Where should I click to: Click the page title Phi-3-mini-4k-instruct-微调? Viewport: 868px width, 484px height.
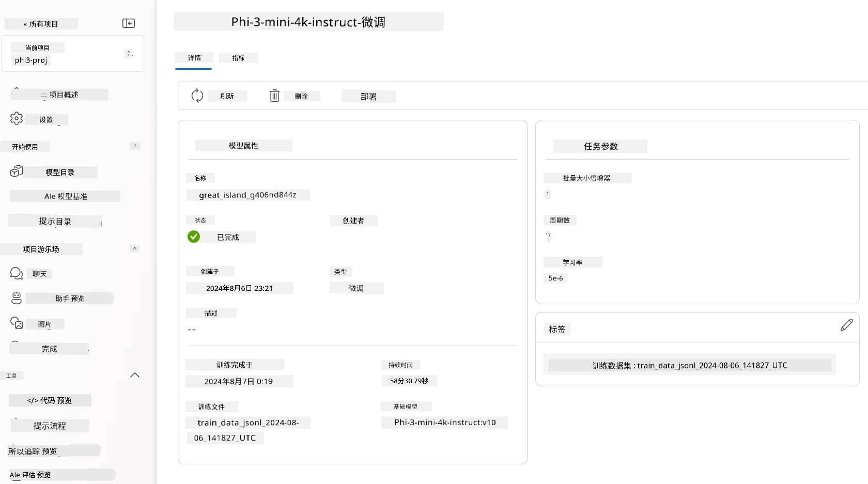tap(308, 22)
